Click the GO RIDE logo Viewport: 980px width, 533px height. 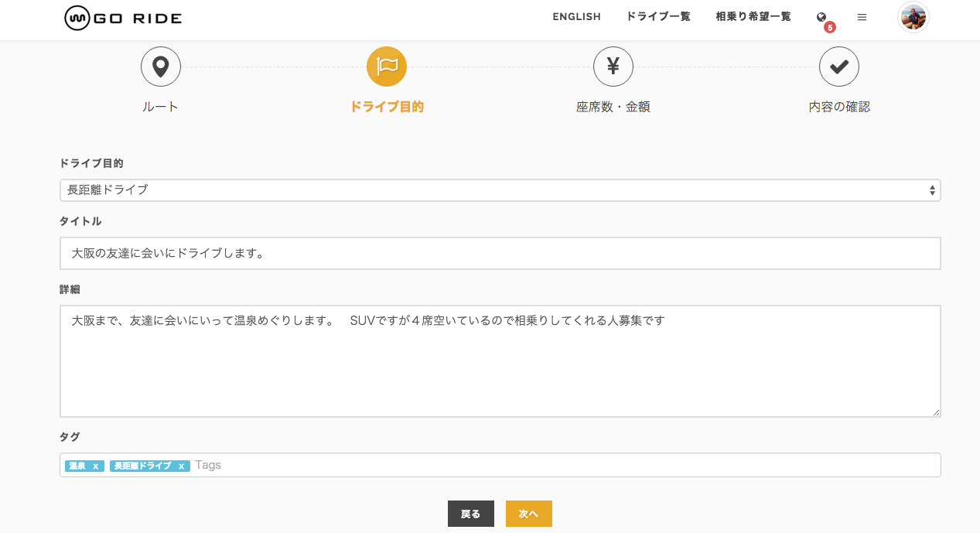pyautogui.click(x=123, y=18)
